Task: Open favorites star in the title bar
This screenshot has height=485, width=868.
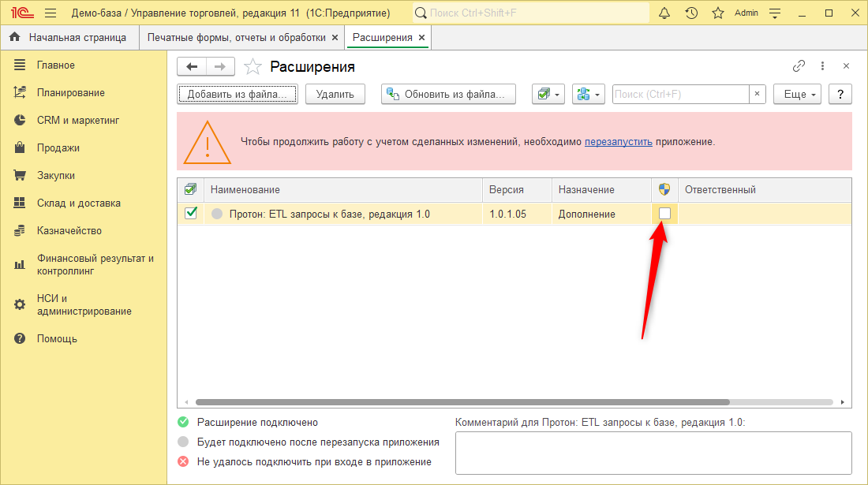Action: (x=718, y=13)
